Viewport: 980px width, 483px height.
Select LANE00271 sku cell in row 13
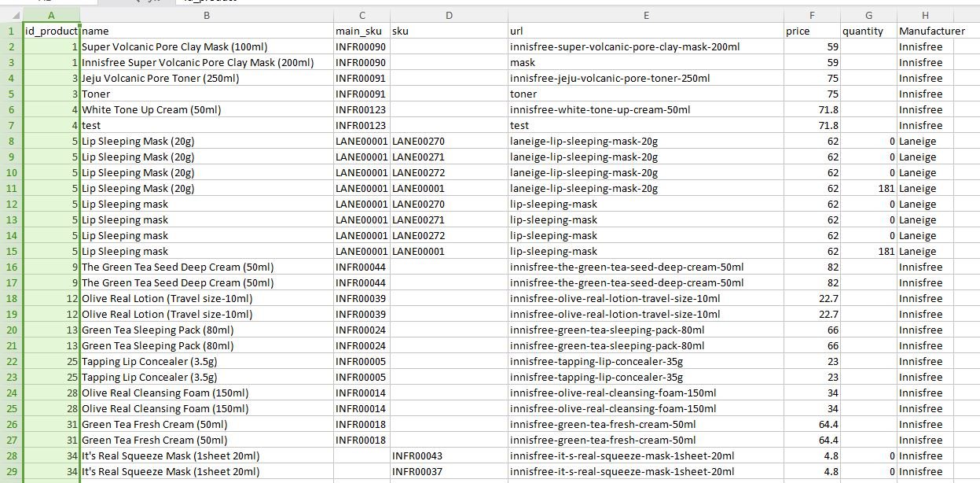[449, 219]
